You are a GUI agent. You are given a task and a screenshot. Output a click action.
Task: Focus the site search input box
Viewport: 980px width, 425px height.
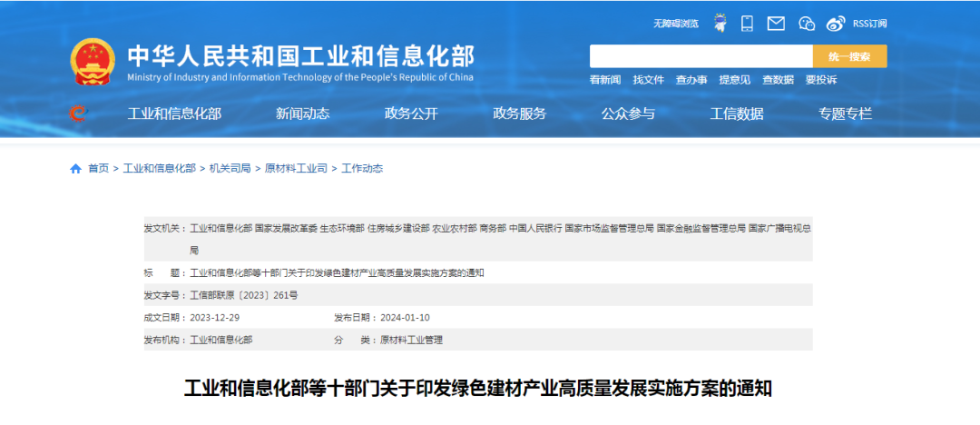pos(701,56)
